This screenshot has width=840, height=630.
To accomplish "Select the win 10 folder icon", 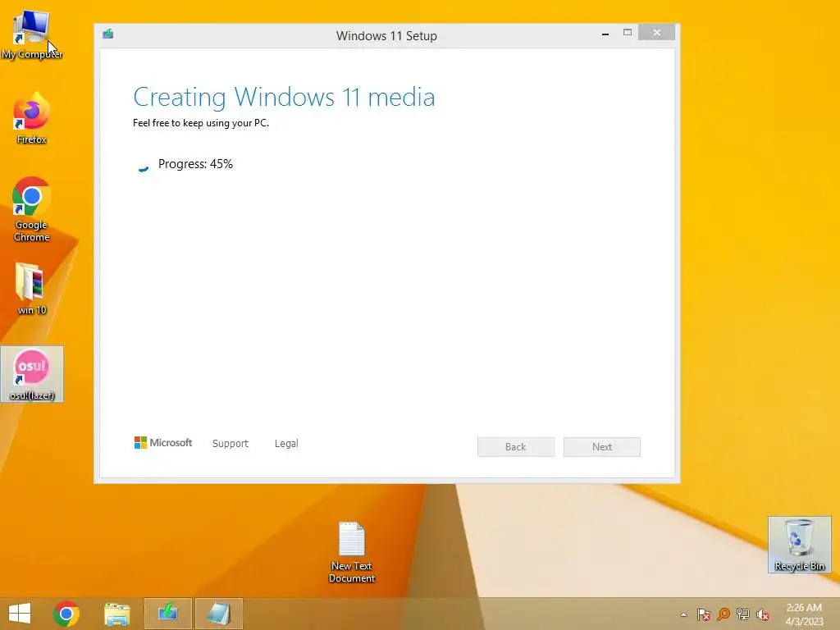I will point(31,289).
